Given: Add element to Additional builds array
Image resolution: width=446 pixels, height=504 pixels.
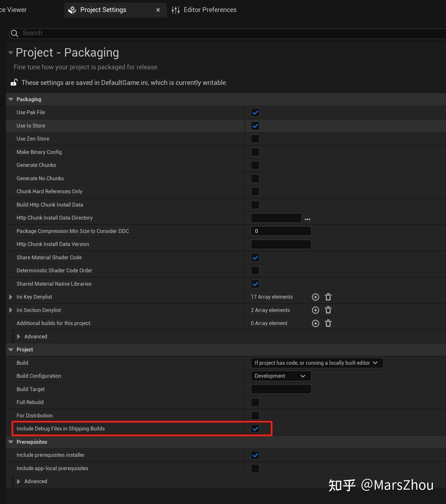Looking at the screenshot, I should tap(315, 323).
